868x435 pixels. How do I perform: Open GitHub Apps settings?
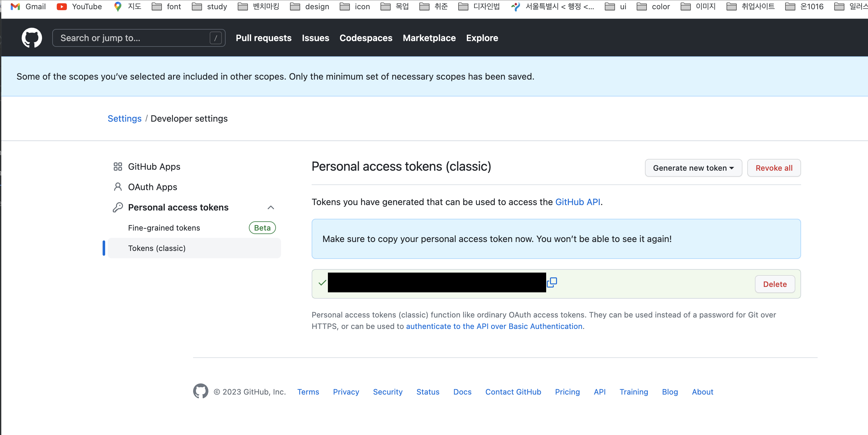pos(154,167)
